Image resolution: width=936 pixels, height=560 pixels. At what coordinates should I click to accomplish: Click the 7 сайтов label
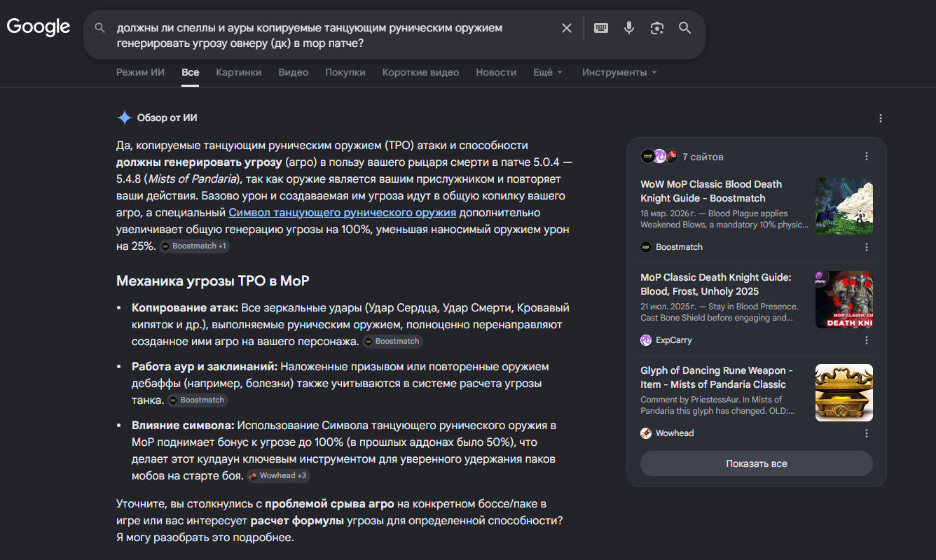pos(703,157)
